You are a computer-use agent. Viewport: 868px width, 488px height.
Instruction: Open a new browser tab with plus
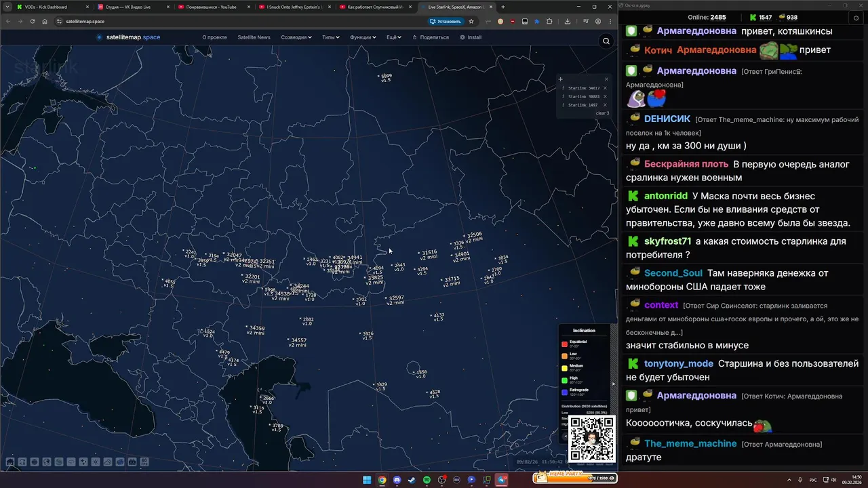pyautogui.click(x=502, y=7)
